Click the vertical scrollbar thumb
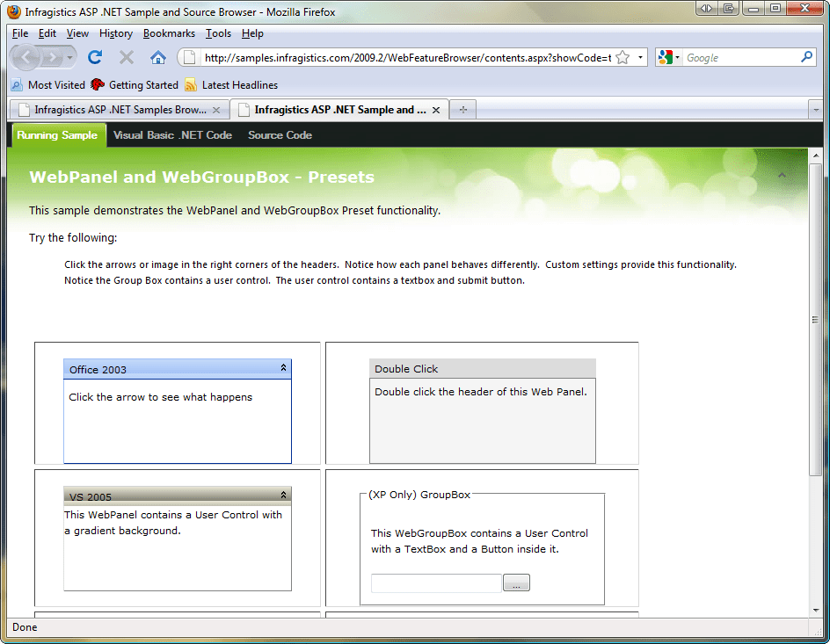The image size is (830, 644). tap(815, 319)
